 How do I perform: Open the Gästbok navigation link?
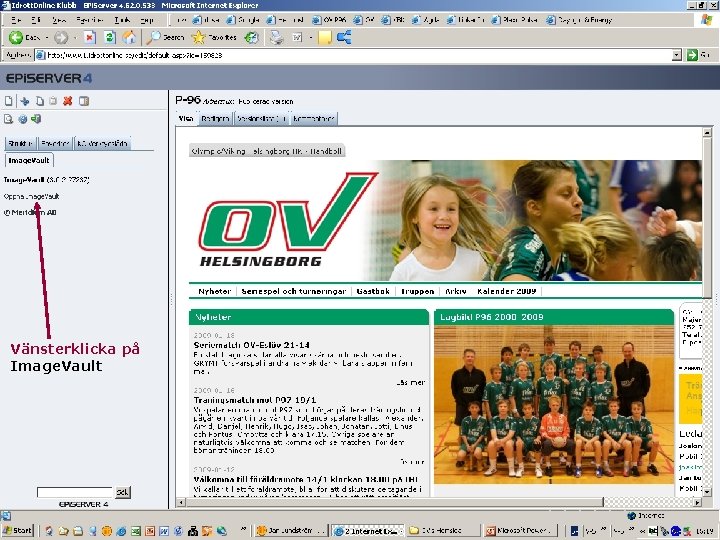(x=373, y=291)
